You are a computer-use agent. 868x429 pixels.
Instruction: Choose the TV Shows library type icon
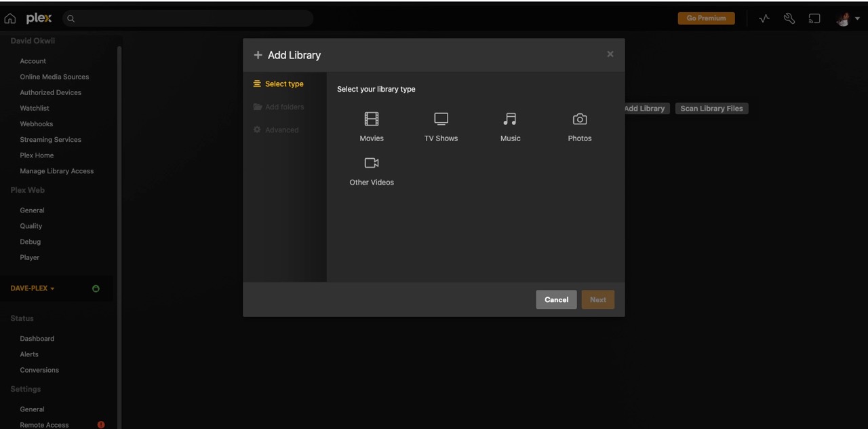(441, 119)
